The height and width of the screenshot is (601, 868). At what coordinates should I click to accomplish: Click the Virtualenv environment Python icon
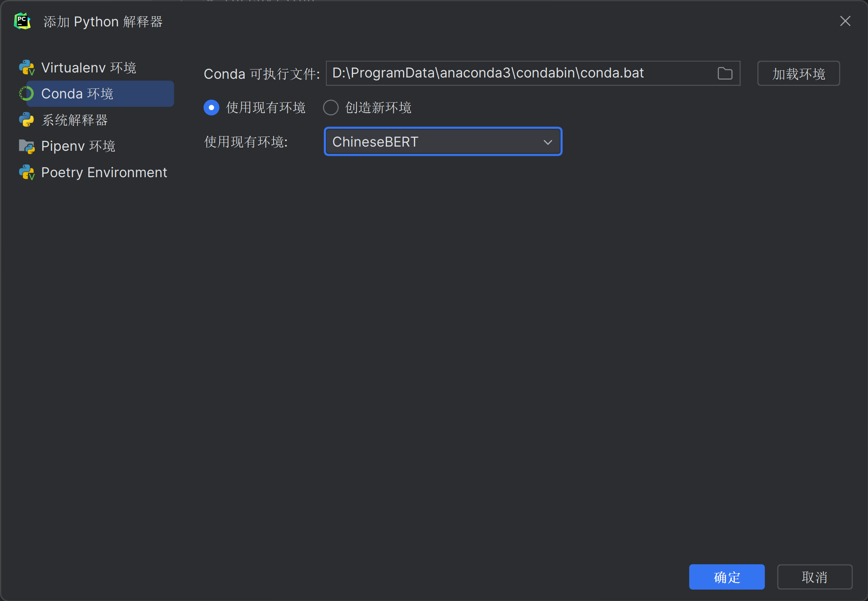(x=26, y=67)
